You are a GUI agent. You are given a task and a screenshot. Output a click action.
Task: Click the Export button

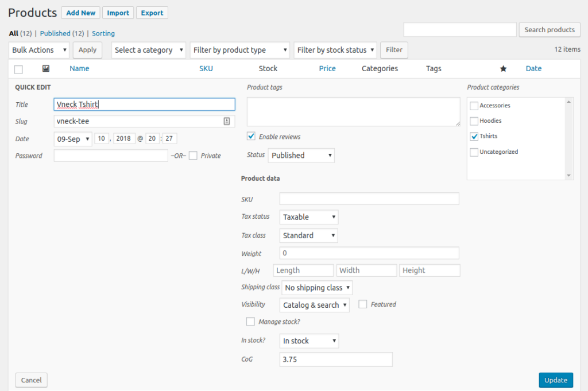pyautogui.click(x=152, y=13)
